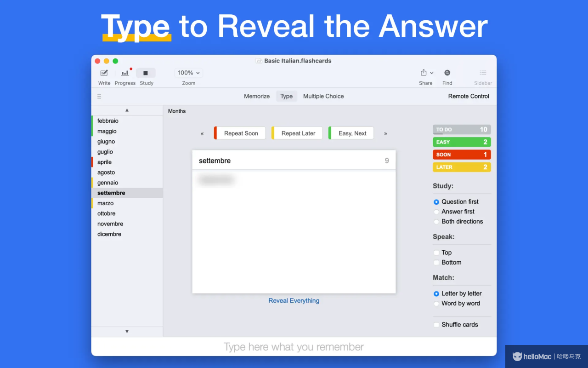Select the novembre card
The width and height of the screenshot is (588, 368).
(x=127, y=224)
